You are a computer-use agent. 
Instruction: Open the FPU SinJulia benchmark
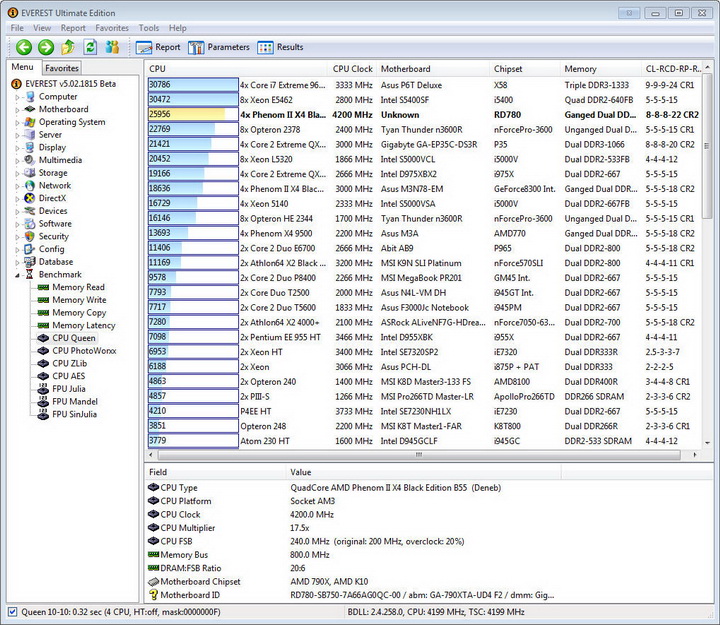74,414
